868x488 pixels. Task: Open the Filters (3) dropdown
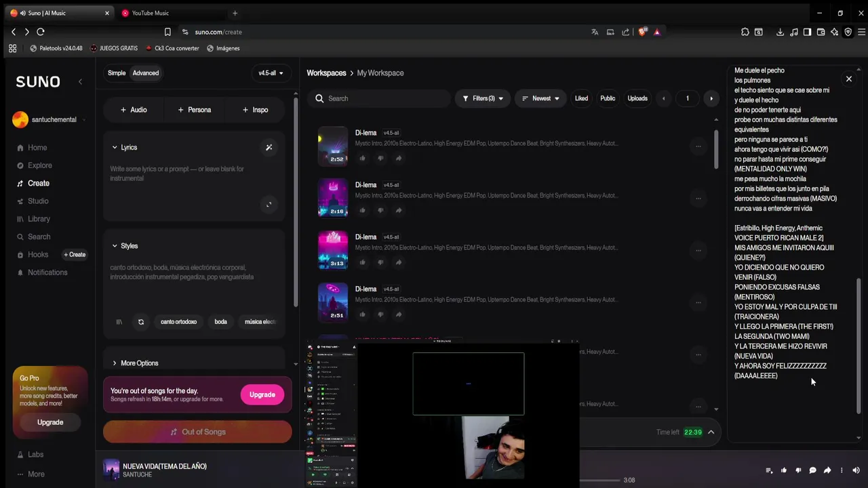point(483,98)
